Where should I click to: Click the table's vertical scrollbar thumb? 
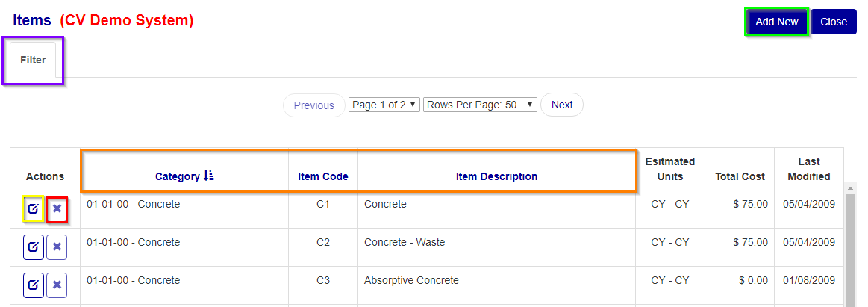point(852,249)
